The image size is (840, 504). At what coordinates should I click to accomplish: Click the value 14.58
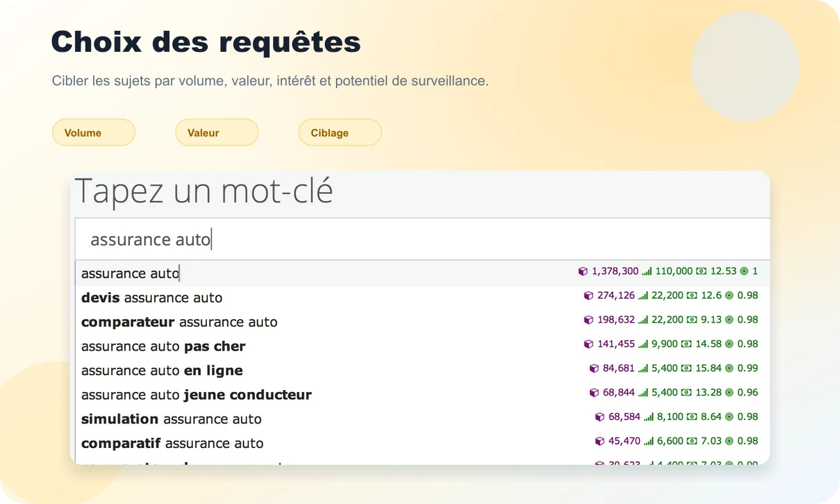(x=708, y=344)
